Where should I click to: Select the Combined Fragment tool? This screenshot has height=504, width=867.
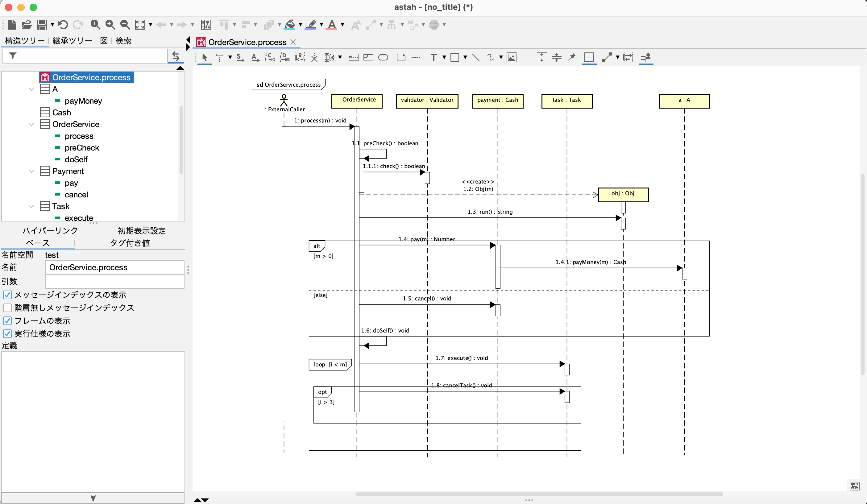coord(353,57)
